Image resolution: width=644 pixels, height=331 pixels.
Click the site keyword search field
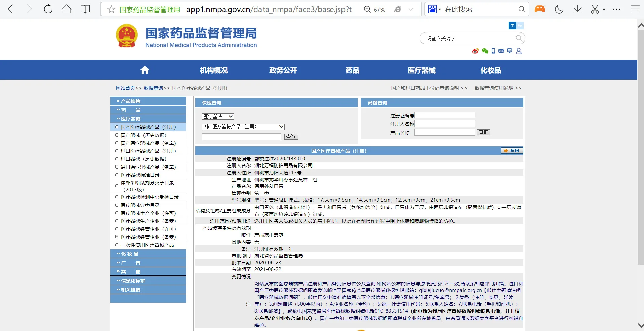[469, 38]
